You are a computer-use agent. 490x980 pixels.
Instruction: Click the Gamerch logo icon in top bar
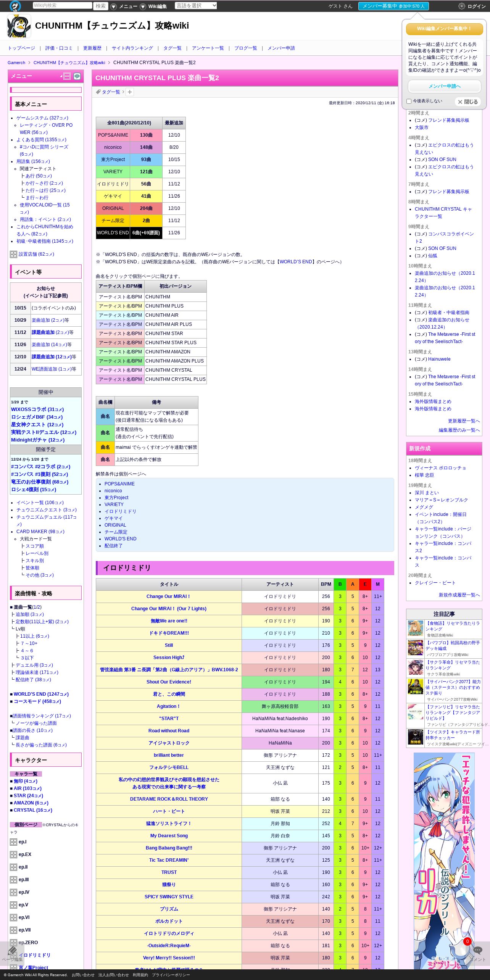15,6
